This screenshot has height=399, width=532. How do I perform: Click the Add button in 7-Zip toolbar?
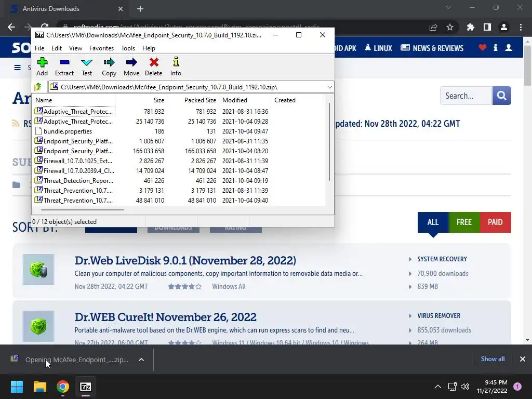[x=42, y=66]
